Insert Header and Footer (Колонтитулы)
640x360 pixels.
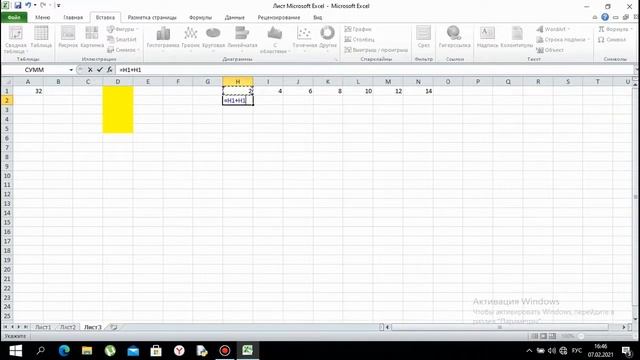(517, 37)
